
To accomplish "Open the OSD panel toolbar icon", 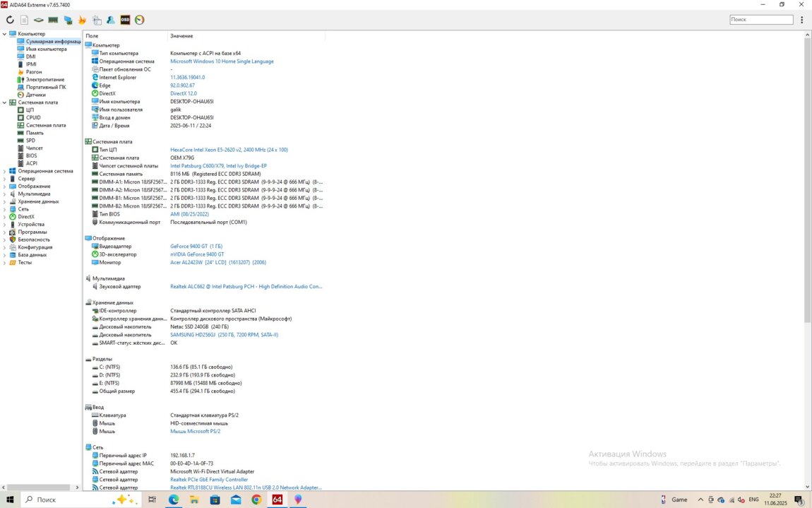I will [125, 20].
